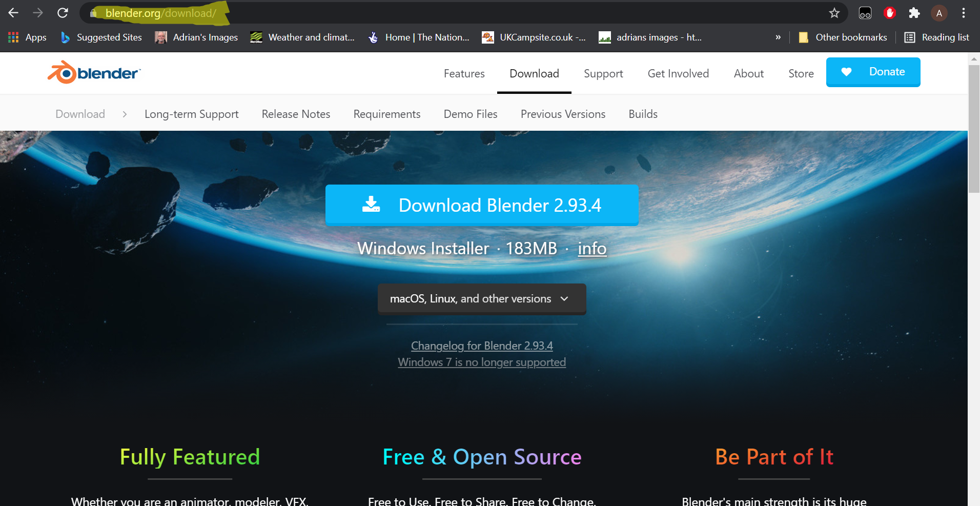
Task: Open Previous Versions sub-navigation
Action: 563,114
